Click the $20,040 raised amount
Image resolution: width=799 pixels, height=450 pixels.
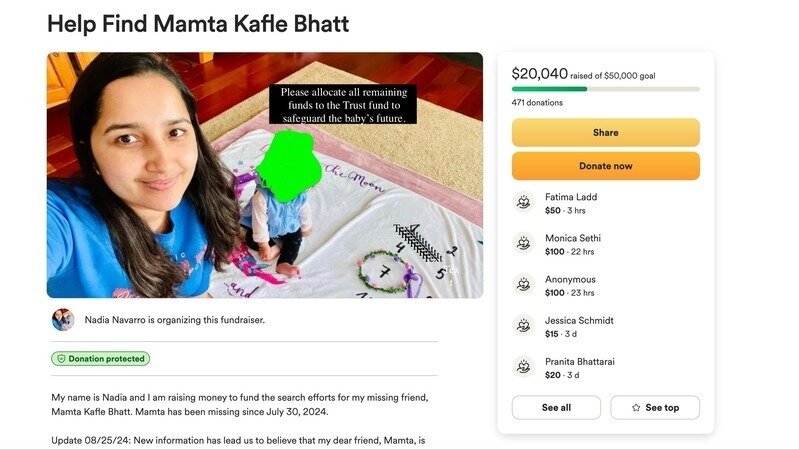point(540,73)
